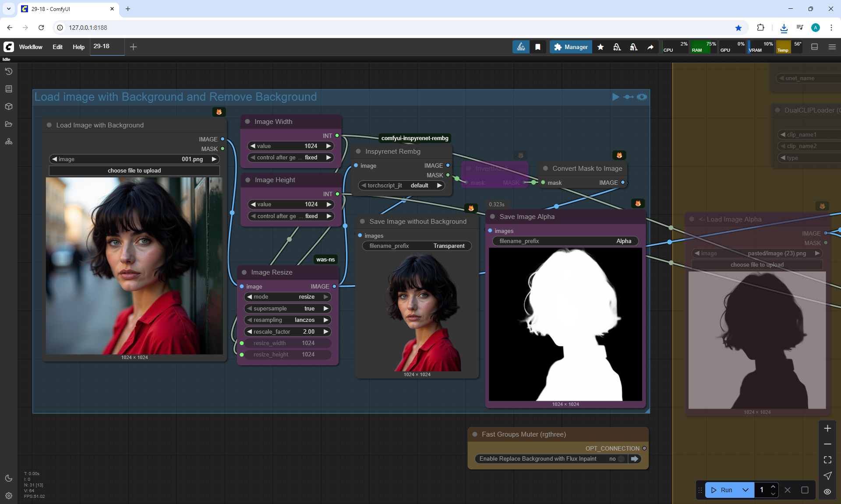This screenshot has height=504, width=841.
Task: Open the Workflow menu
Action: [31, 47]
